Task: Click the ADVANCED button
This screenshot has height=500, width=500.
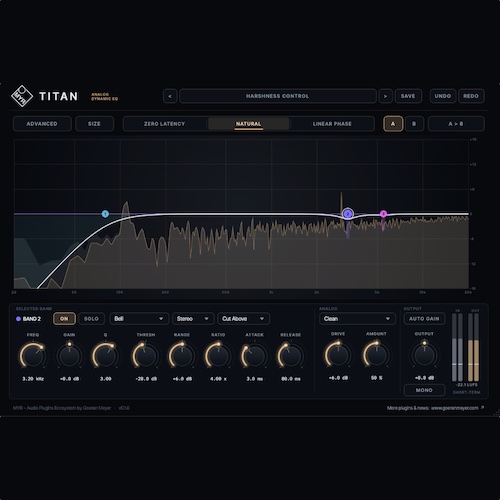Action: [x=42, y=124]
